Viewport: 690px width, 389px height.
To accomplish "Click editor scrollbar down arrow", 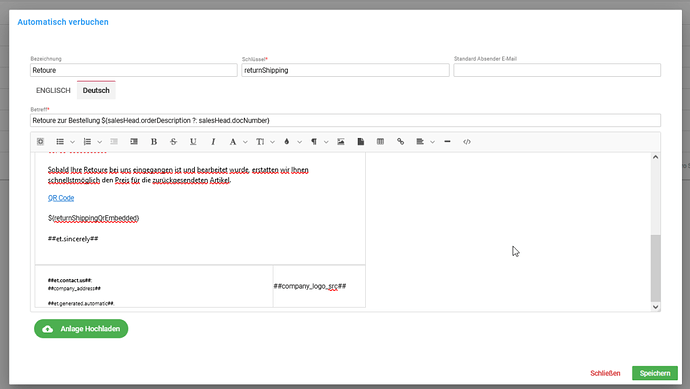I will [656, 307].
